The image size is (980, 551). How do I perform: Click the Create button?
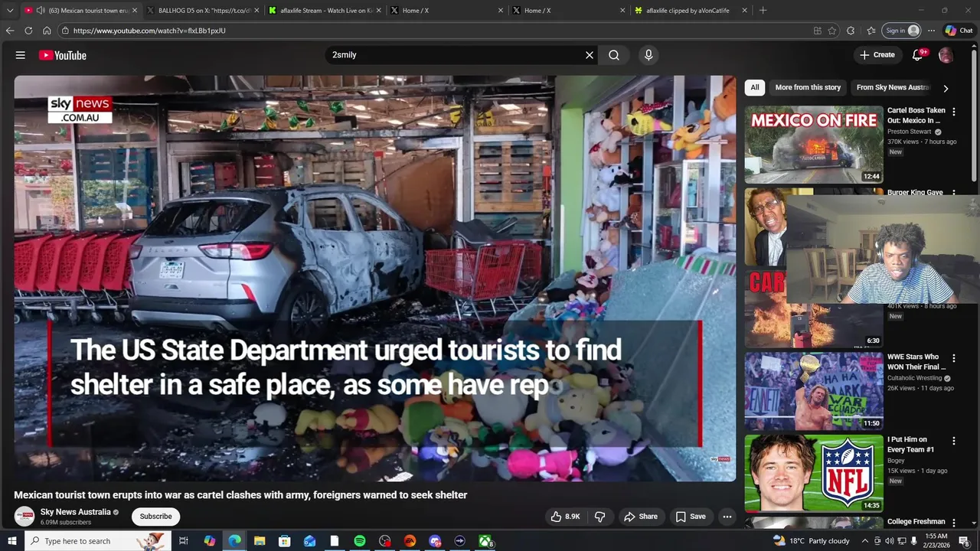click(877, 55)
